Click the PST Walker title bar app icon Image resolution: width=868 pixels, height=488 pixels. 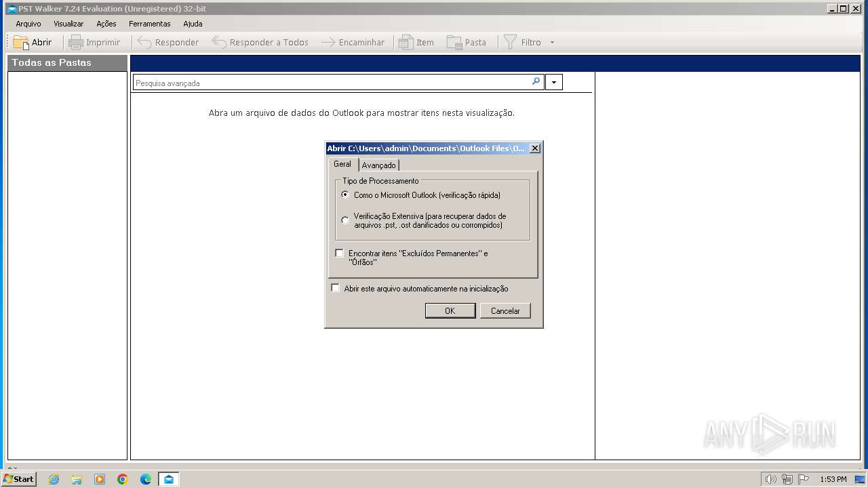(x=12, y=9)
